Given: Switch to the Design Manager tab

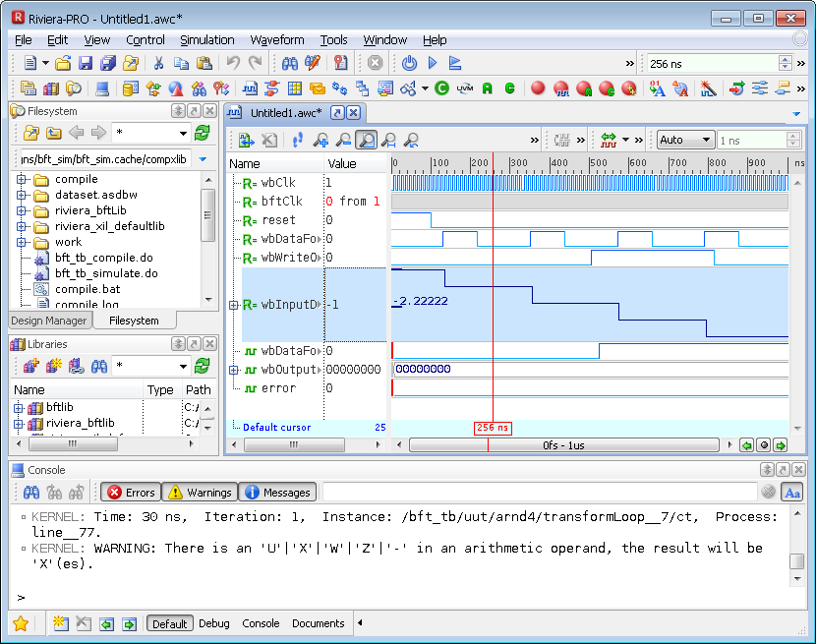Looking at the screenshot, I should point(49,321).
